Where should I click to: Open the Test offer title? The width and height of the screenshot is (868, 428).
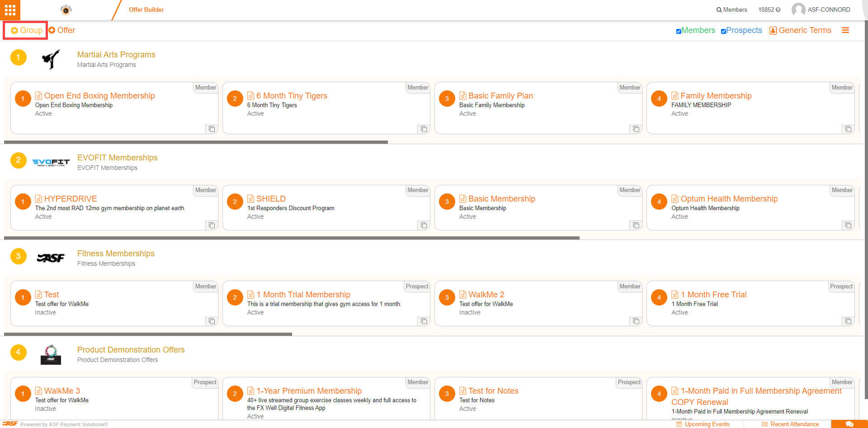coord(52,295)
